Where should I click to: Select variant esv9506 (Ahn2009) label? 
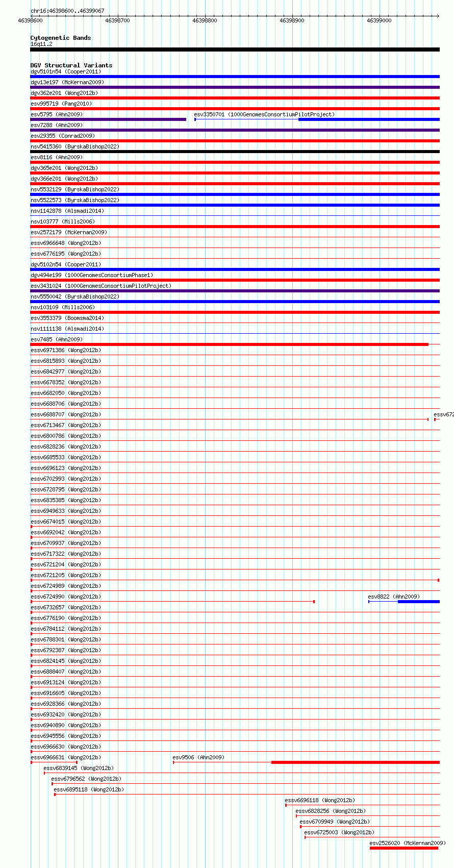[198, 757]
